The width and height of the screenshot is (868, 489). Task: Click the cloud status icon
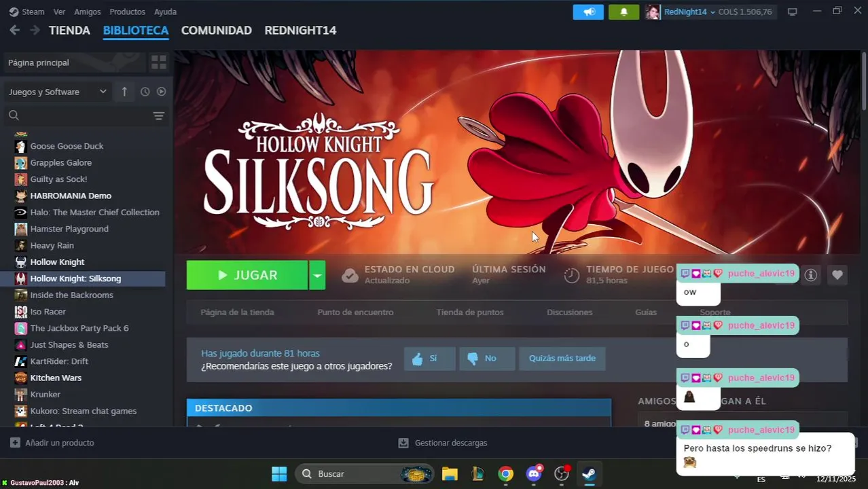pos(350,275)
